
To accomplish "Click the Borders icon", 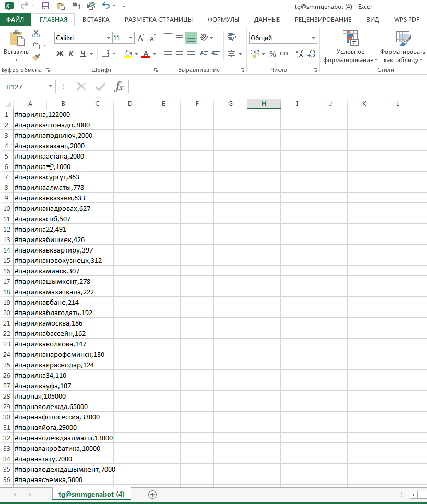I will (x=105, y=54).
